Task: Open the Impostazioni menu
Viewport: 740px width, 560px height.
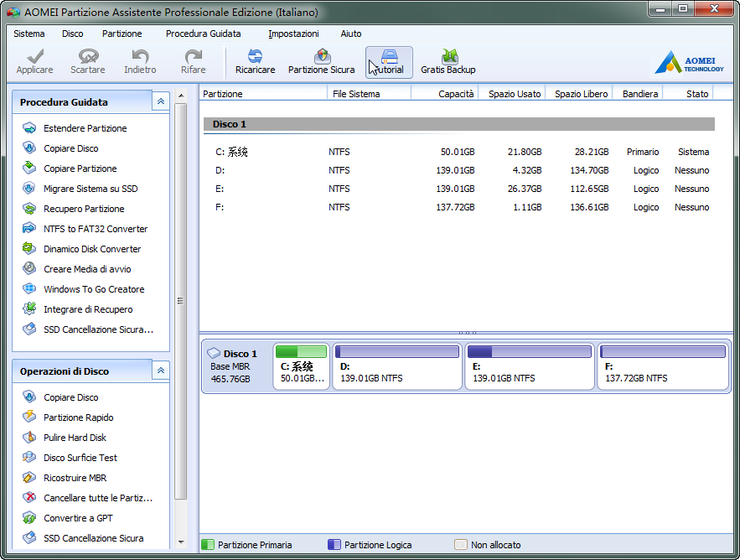Action: [x=293, y=34]
